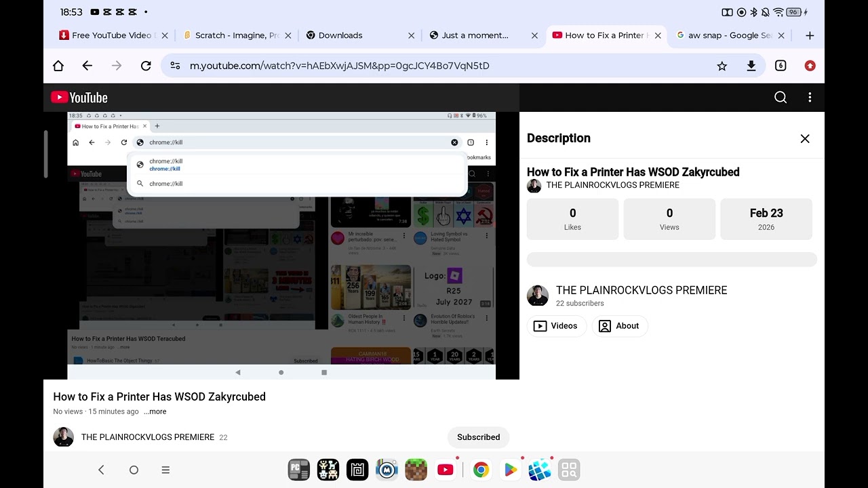Close the Description panel
This screenshot has height=488, width=868.
[x=805, y=138]
